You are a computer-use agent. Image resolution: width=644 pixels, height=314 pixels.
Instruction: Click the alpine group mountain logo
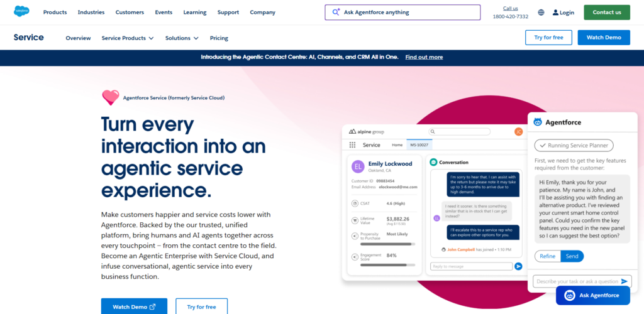[x=352, y=132]
